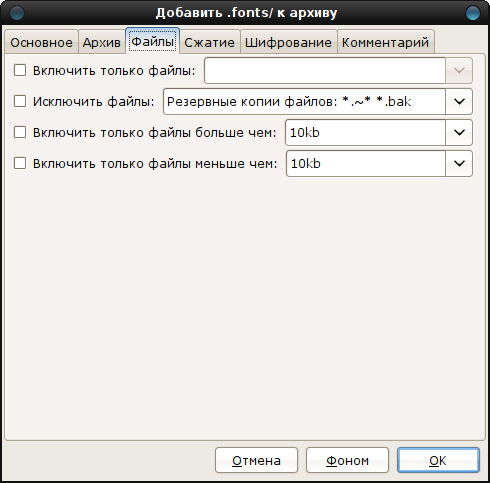The image size is (490, 483).
Task: Open the Исключить файлы dropdown arrow
Action: click(459, 101)
